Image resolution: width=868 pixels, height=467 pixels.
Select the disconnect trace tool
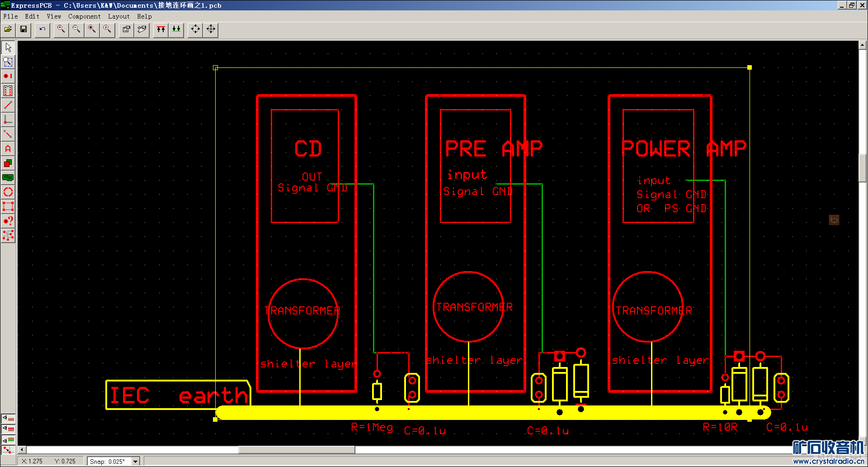click(x=8, y=134)
